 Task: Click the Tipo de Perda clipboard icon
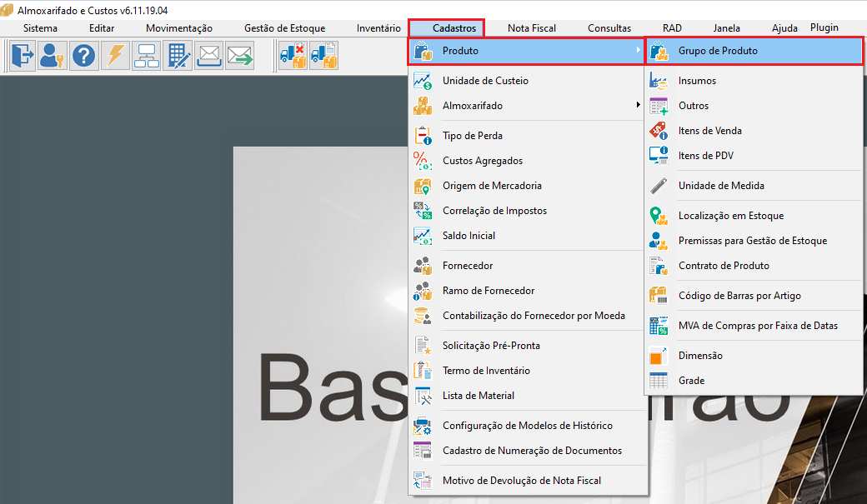(x=423, y=136)
